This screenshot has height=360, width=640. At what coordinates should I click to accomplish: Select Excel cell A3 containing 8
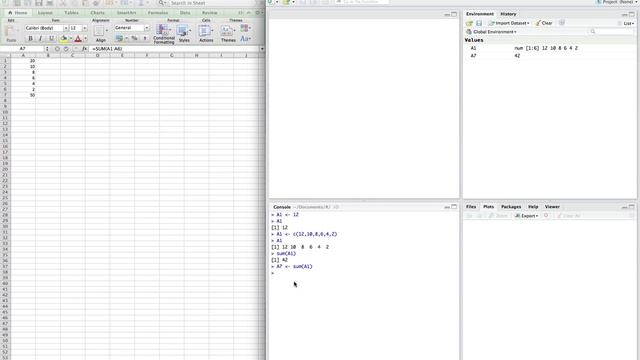[x=23, y=72]
